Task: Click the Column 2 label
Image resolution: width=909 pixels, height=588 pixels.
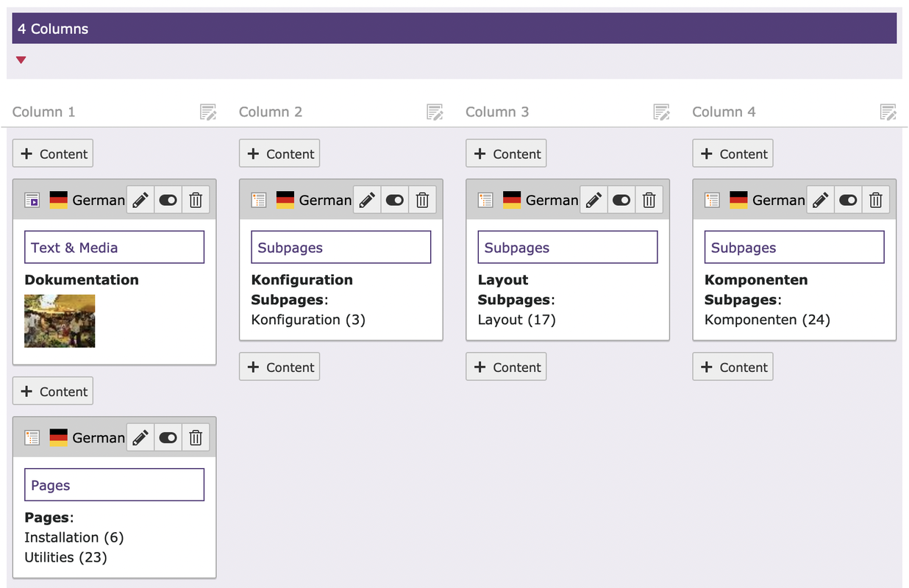Action: tap(271, 112)
